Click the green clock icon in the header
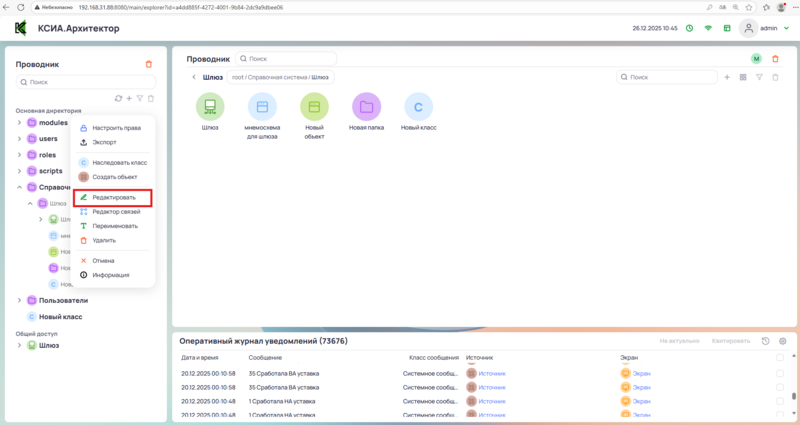 click(689, 28)
